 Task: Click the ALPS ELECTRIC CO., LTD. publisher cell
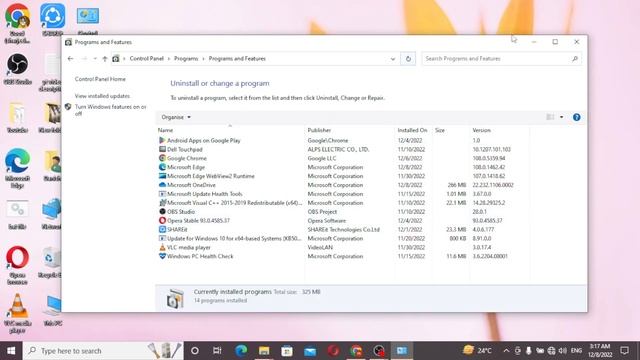tap(338, 149)
